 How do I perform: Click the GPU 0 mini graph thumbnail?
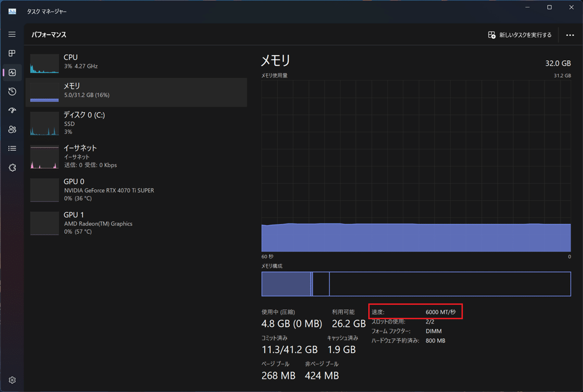point(45,190)
